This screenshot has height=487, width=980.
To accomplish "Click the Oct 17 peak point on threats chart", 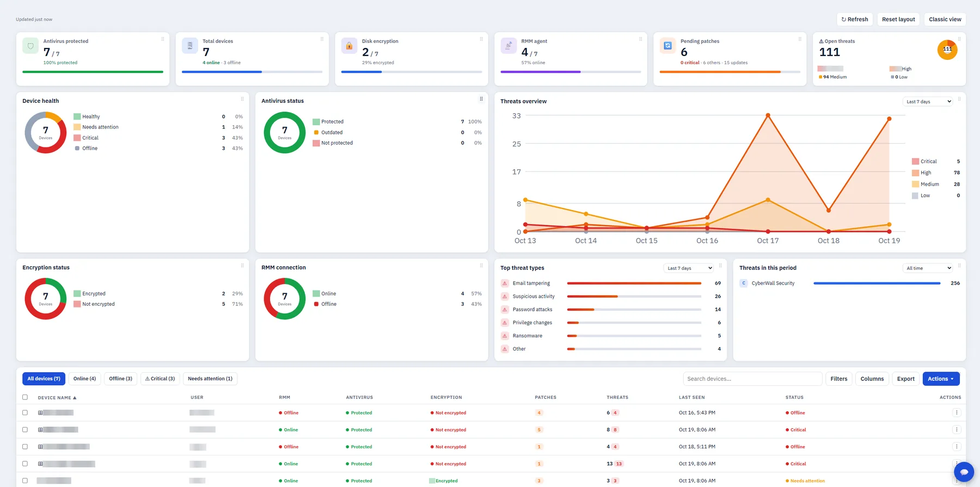I will [x=768, y=115].
